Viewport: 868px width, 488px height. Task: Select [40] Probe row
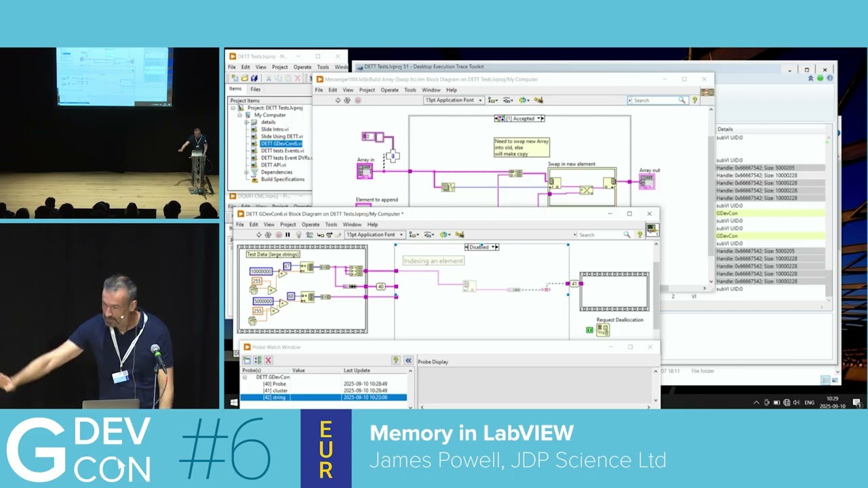(324, 384)
